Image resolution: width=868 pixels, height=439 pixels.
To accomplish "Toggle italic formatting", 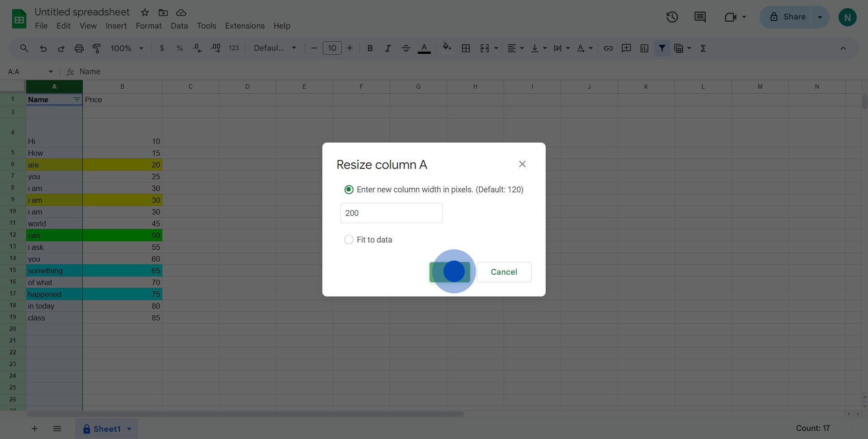I will pos(388,48).
